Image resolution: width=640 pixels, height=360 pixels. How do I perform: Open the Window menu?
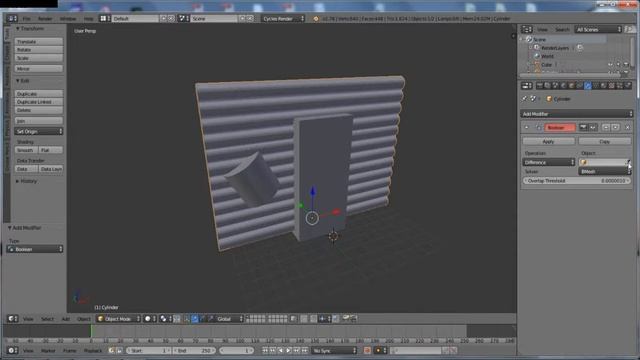[x=68, y=18]
